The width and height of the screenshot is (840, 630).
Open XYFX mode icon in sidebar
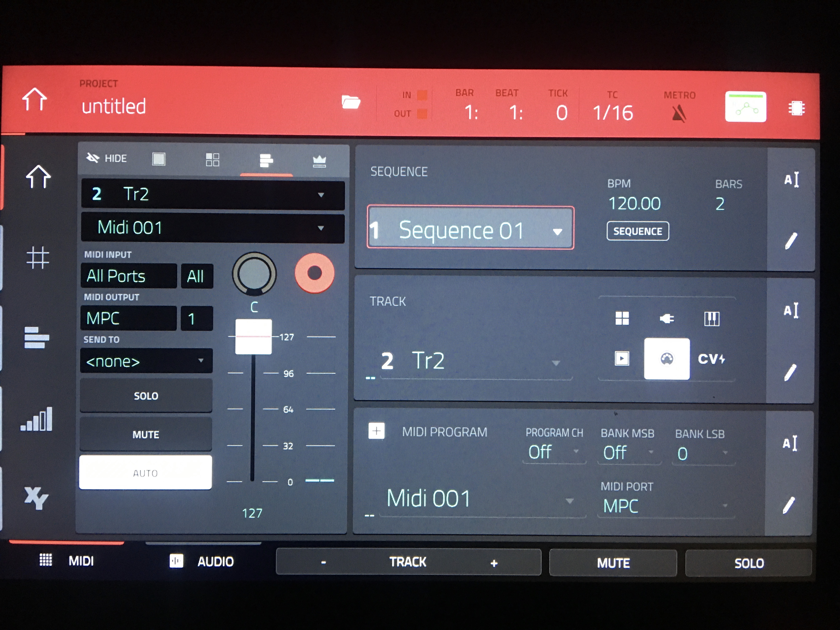[x=36, y=498]
